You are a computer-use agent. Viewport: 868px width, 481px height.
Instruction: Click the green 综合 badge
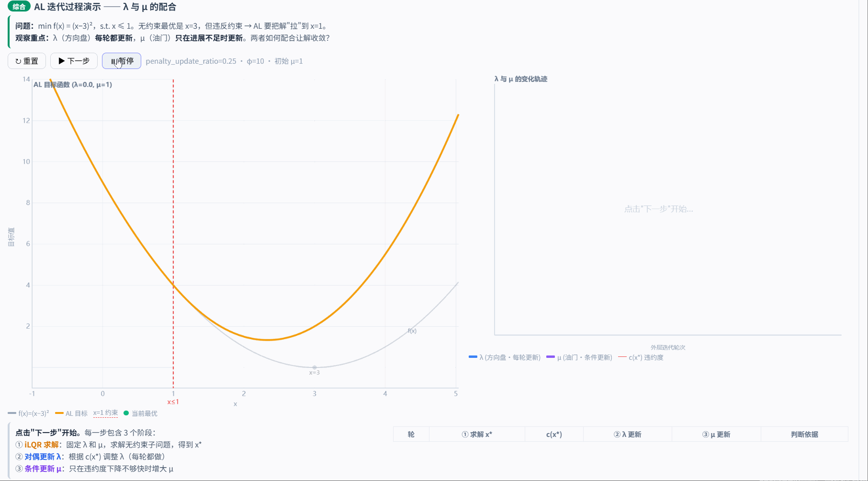point(19,7)
